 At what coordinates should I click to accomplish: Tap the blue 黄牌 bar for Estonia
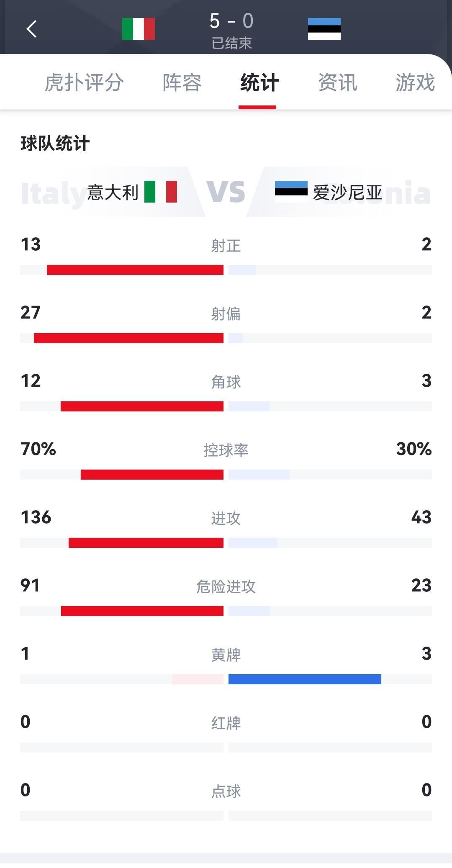(x=305, y=679)
